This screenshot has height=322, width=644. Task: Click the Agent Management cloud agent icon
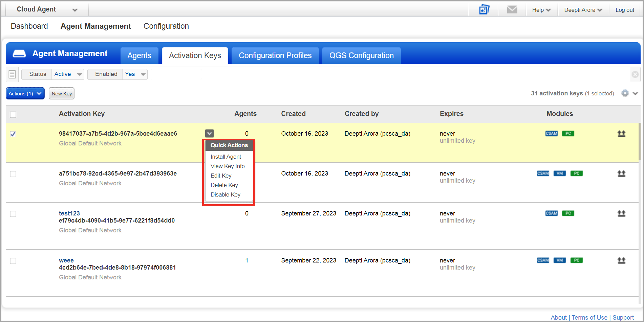click(x=19, y=53)
